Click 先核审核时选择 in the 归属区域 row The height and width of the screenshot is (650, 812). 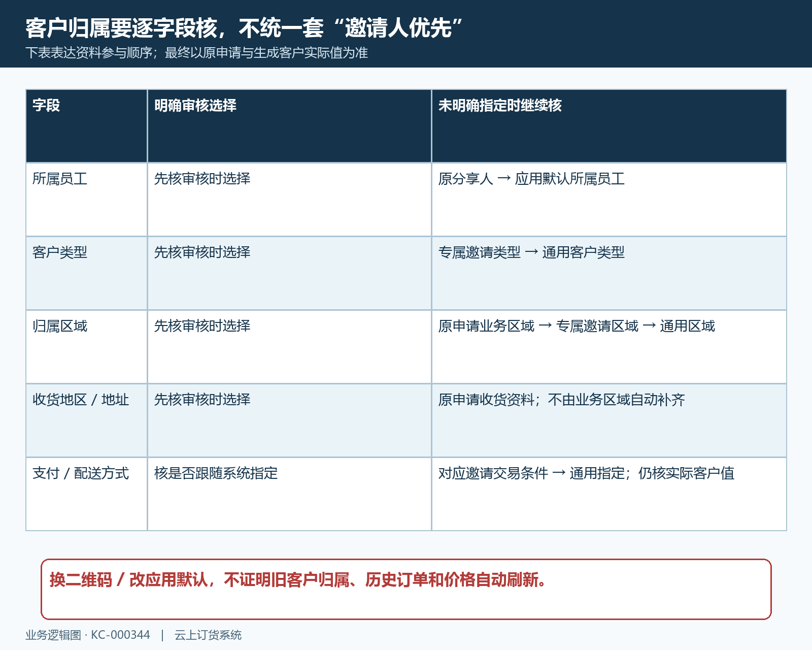pos(202,326)
